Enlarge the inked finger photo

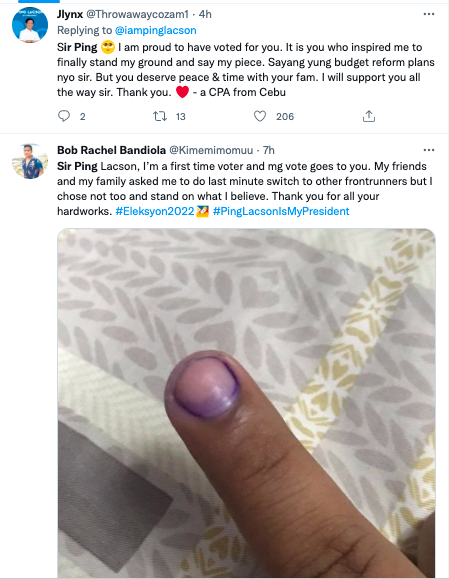(246, 403)
